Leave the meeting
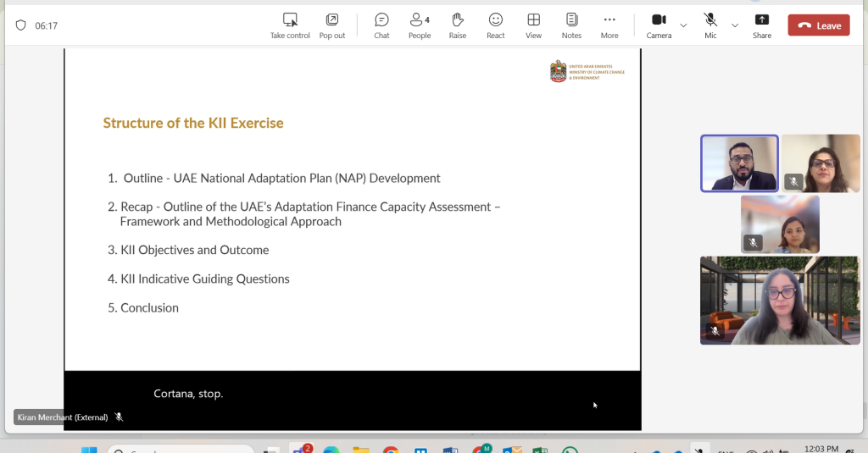 click(x=819, y=25)
